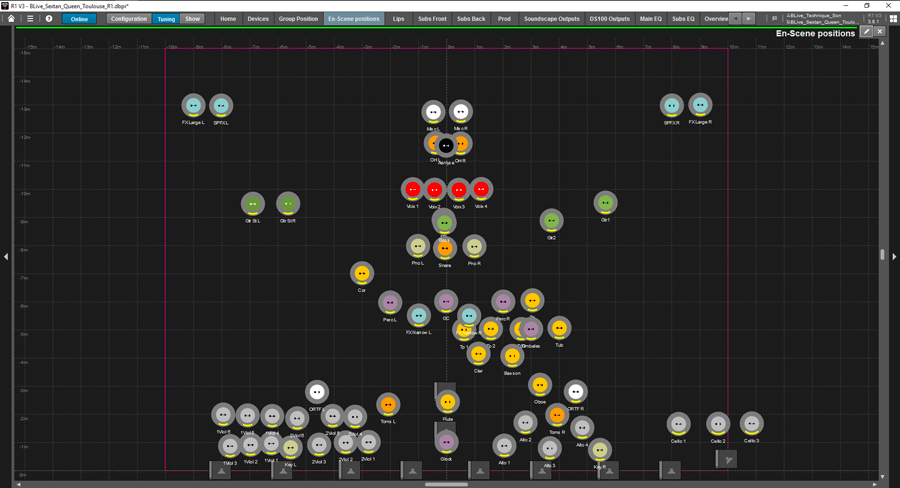Select the Pno R sound object

(x=474, y=247)
